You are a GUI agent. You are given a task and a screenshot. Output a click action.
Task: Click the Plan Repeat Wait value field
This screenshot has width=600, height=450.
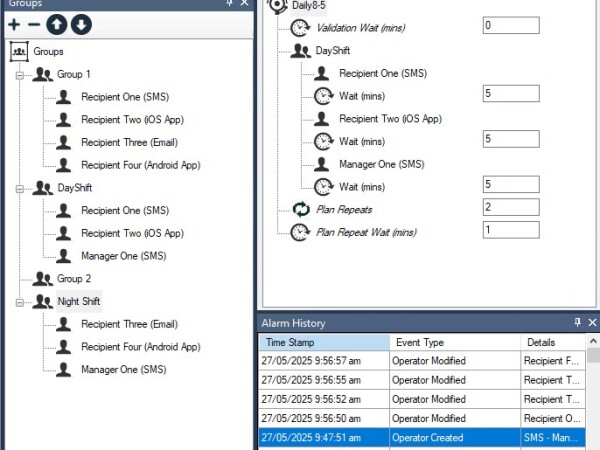point(511,230)
